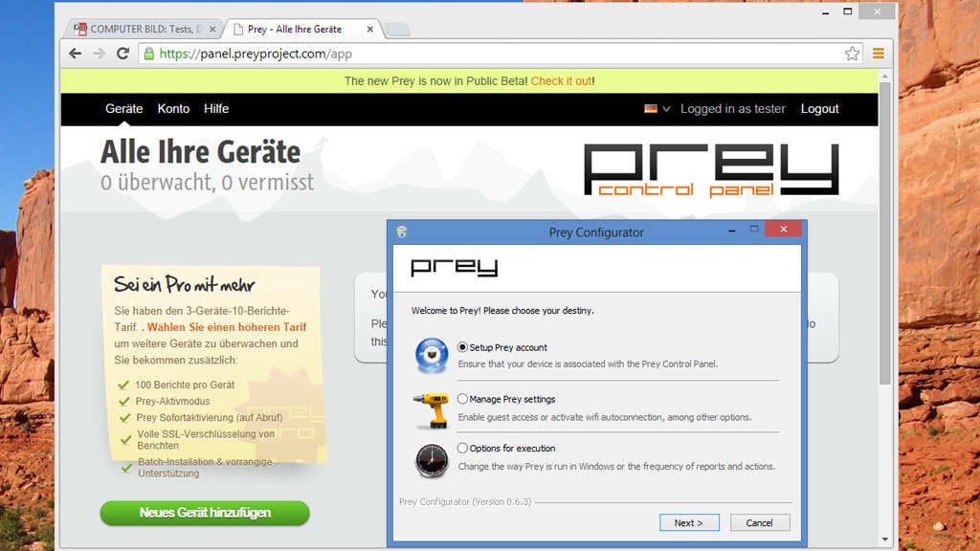Bookmark the page with the star icon

click(852, 54)
